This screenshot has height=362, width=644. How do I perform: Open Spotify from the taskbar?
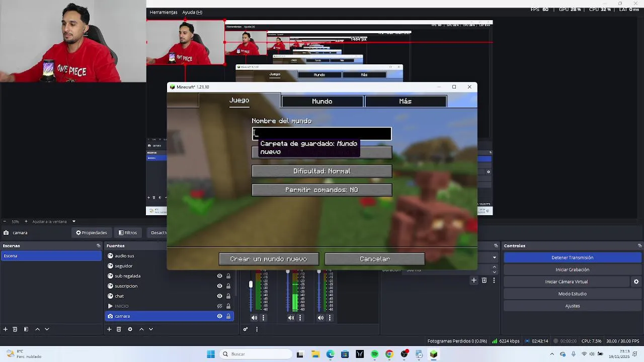(374, 354)
